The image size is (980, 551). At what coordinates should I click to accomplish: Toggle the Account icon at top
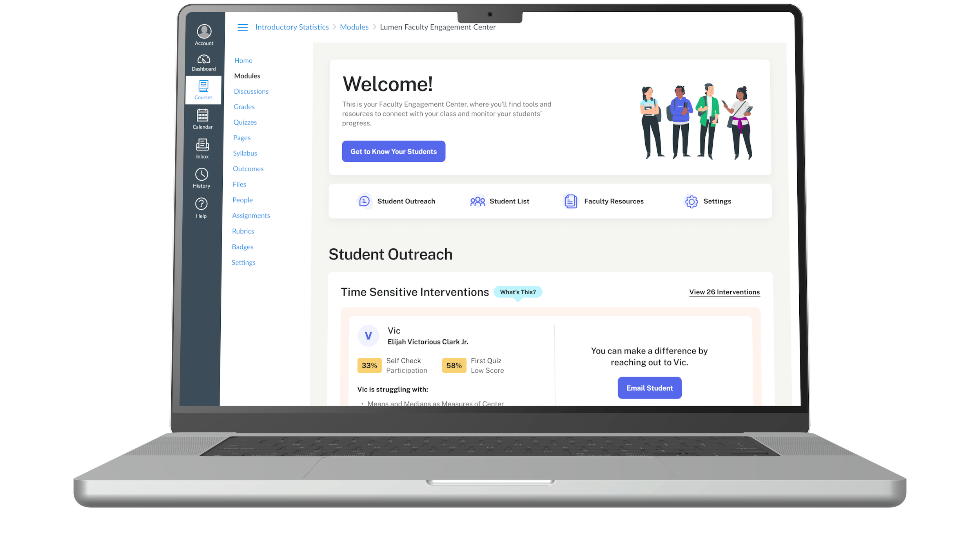click(x=203, y=35)
